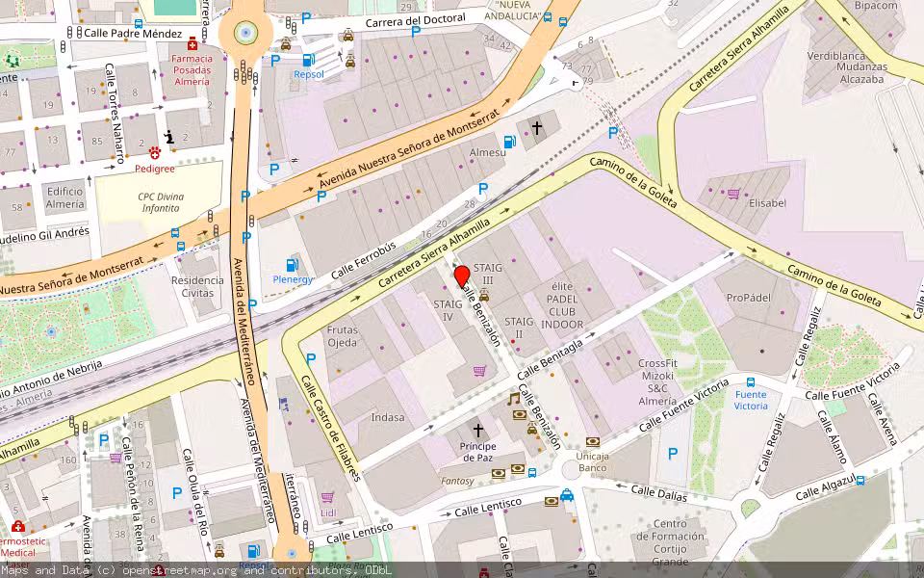This screenshot has height=578, width=924.
Task: Click the élite PADEL CLUB INDOOR label
Action: point(562,304)
